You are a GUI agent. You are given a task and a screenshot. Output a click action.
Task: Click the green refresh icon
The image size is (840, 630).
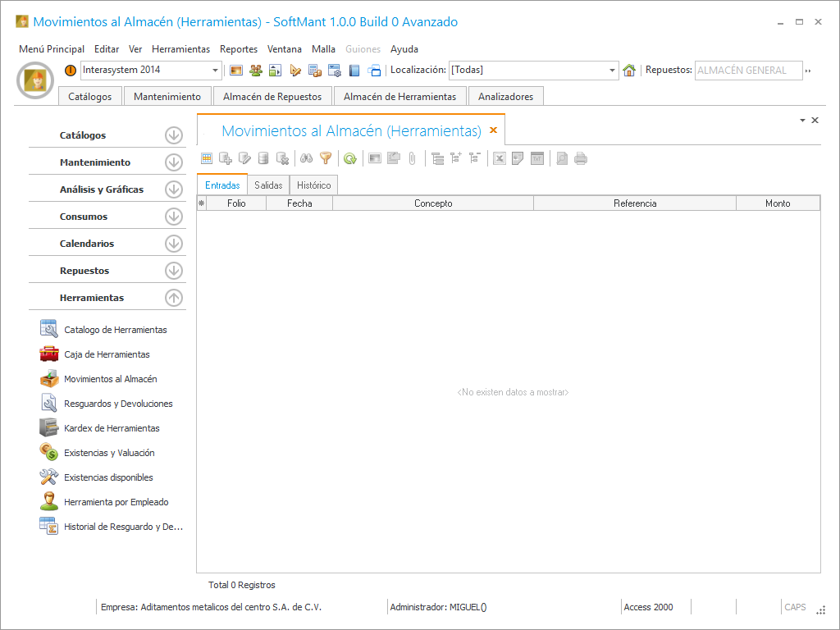click(349, 159)
